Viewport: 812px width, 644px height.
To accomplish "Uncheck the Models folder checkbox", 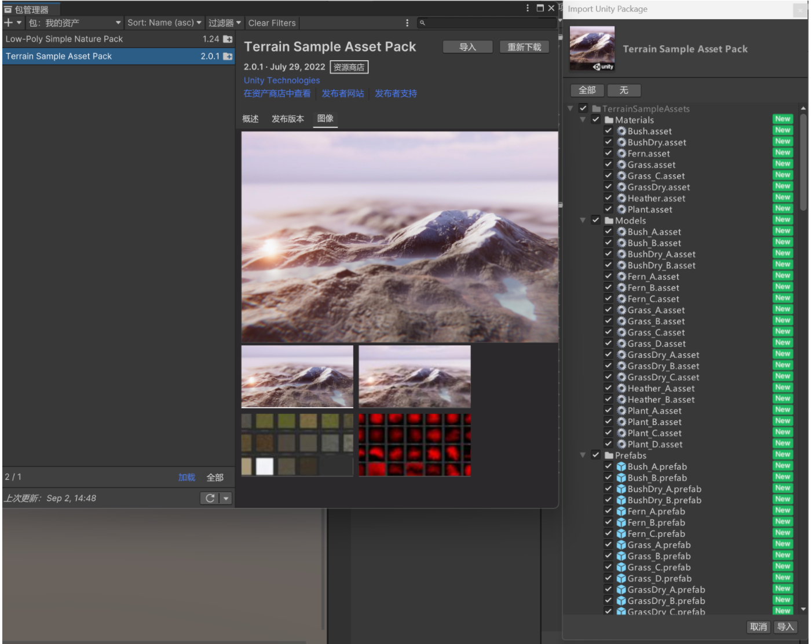I will [596, 220].
